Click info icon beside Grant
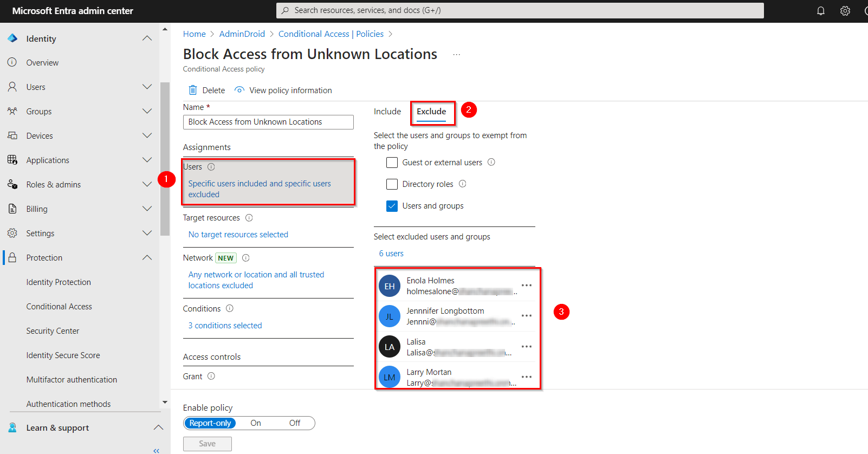 [211, 376]
